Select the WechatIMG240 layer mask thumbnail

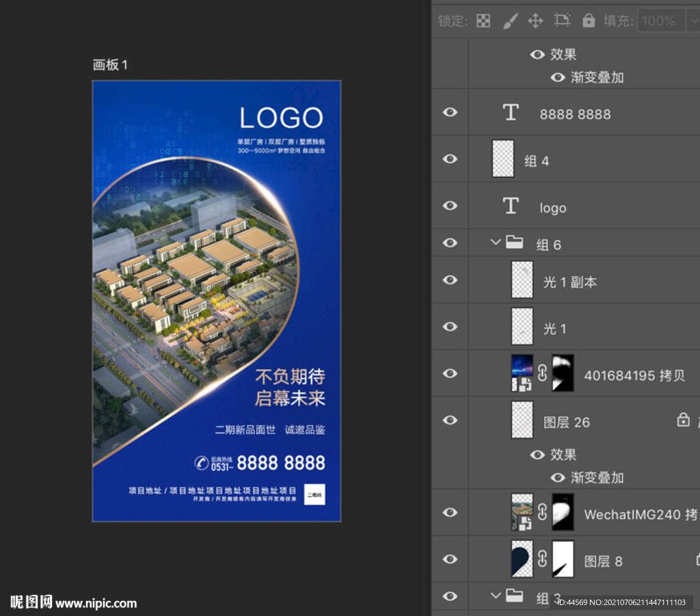563,513
